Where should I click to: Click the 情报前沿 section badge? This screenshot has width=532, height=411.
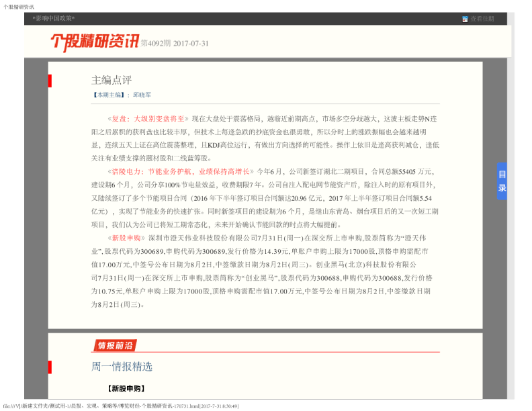[x=115, y=346]
